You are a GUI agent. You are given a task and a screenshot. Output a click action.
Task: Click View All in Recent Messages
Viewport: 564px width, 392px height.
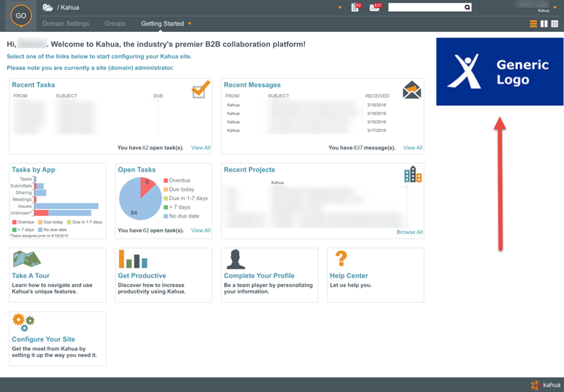(412, 148)
